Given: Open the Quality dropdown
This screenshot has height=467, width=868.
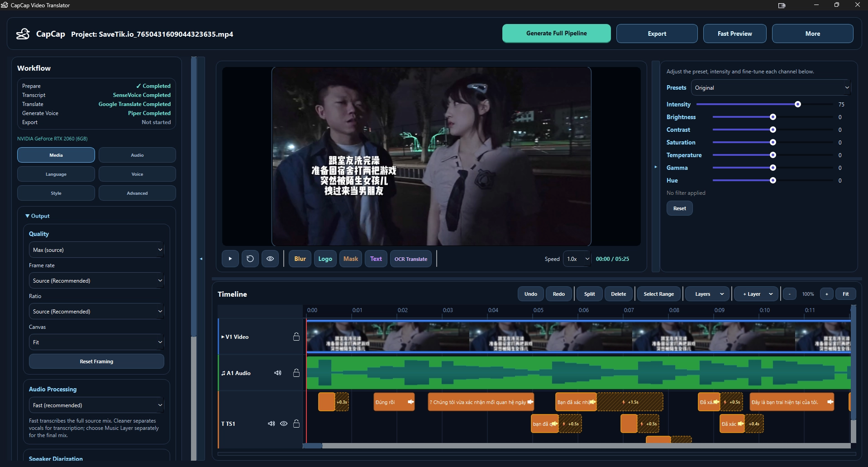Looking at the screenshot, I should 96,250.
